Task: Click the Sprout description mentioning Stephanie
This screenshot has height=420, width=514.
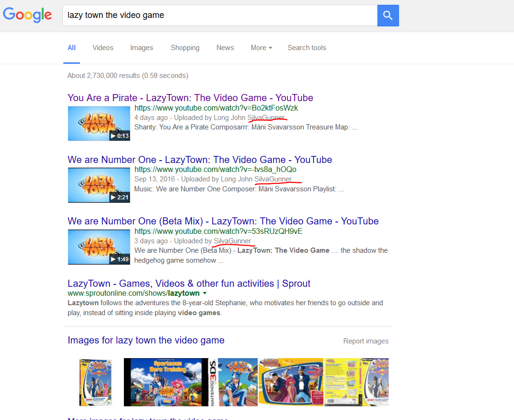Action: [225, 308]
